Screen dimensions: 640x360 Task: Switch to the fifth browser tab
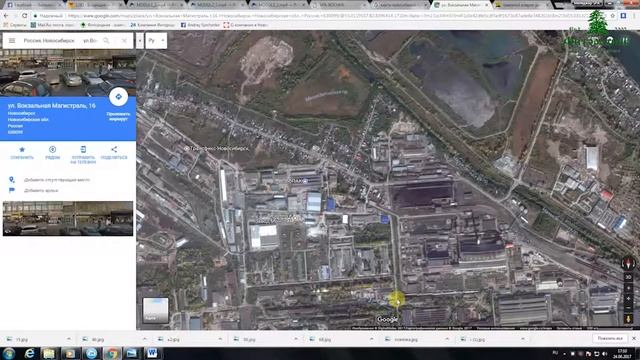pos(278,5)
